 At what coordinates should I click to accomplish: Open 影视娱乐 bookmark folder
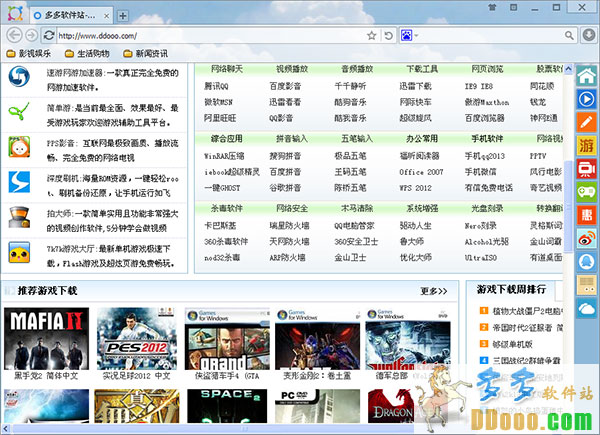[29, 54]
